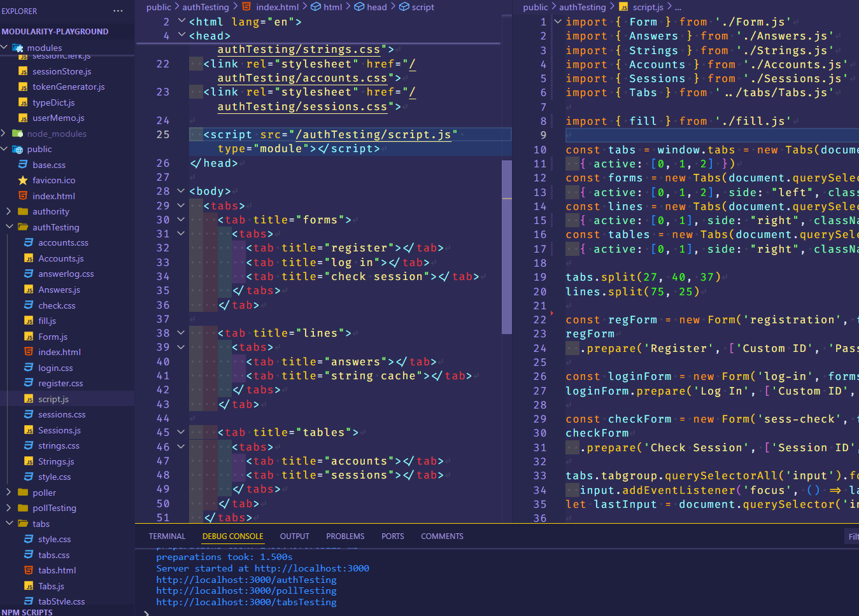Open the Explorer more actions ellipsis

(x=118, y=11)
